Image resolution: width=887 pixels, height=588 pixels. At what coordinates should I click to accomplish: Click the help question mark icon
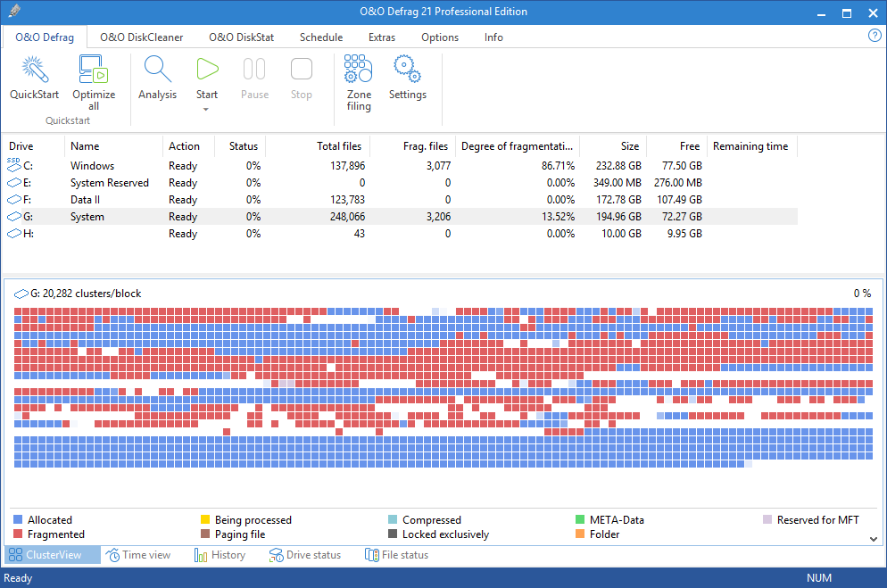pos(875,36)
